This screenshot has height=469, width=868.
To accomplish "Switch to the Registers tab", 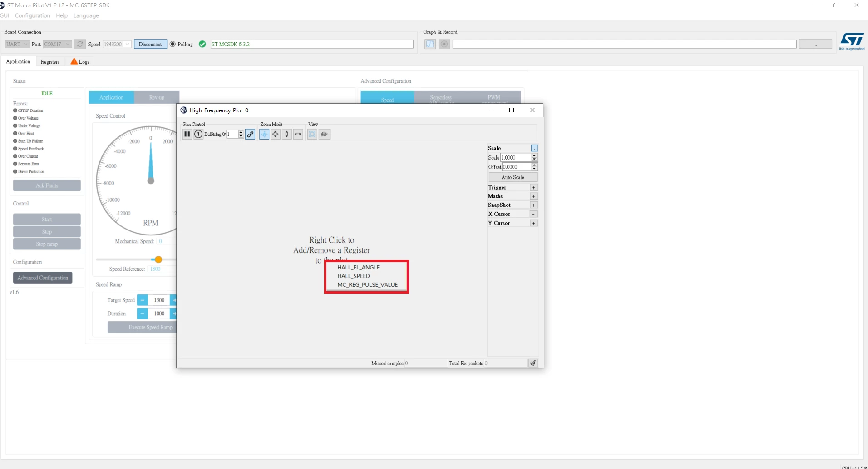I will click(50, 62).
